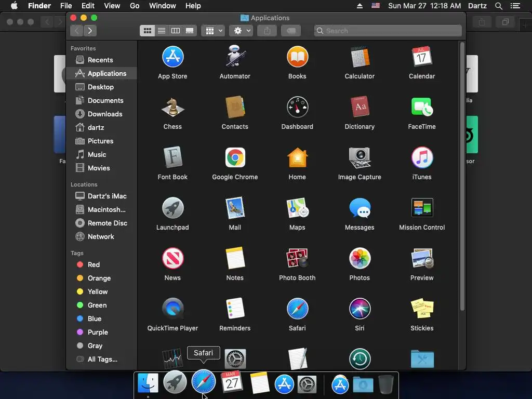Image resolution: width=532 pixels, height=399 pixels.
Task: Select the Chess app icon
Action: pos(172,107)
